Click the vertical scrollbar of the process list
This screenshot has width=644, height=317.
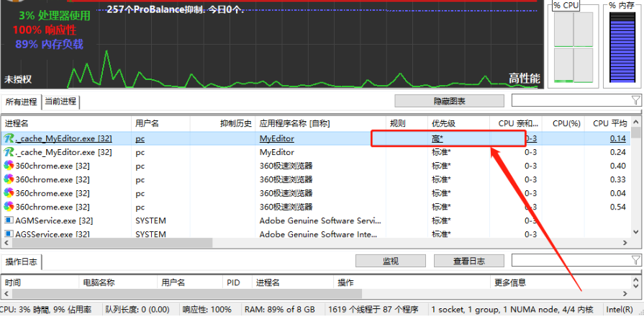point(636,177)
